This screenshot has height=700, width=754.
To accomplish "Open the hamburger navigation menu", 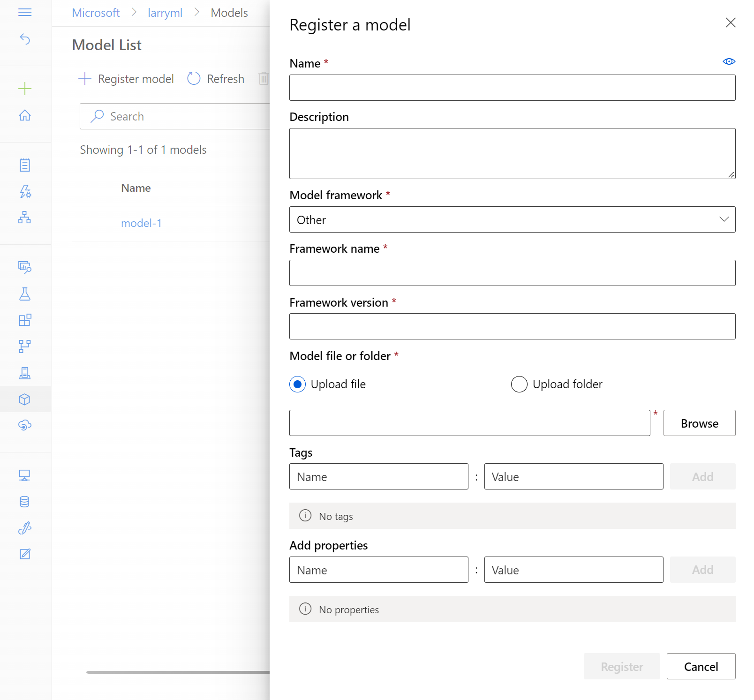I will point(25,13).
